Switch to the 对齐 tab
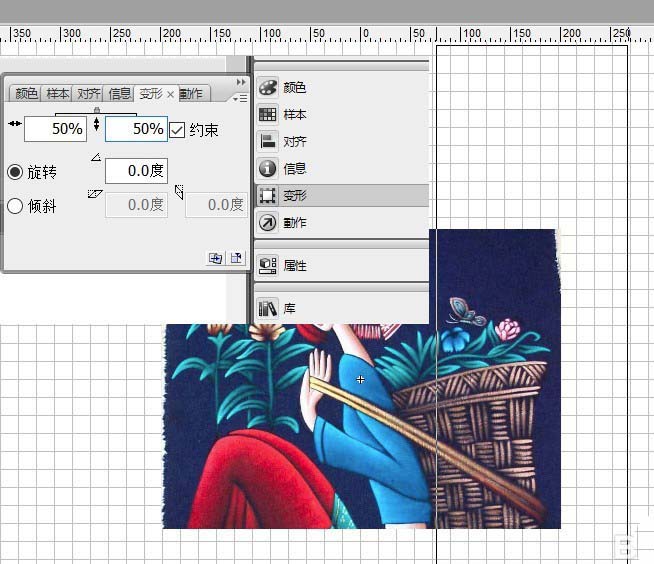The width and height of the screenshot is (654, 564). (x=88, y=93)
